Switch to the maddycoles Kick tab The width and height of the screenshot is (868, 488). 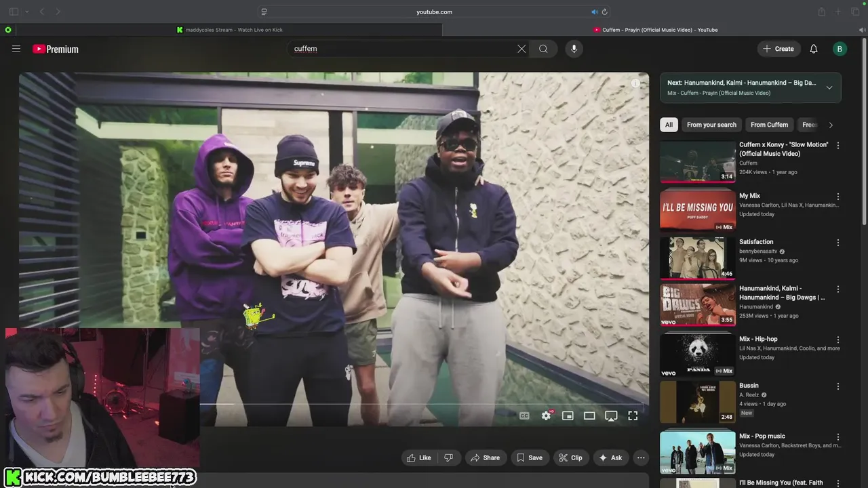pos(229,30)
